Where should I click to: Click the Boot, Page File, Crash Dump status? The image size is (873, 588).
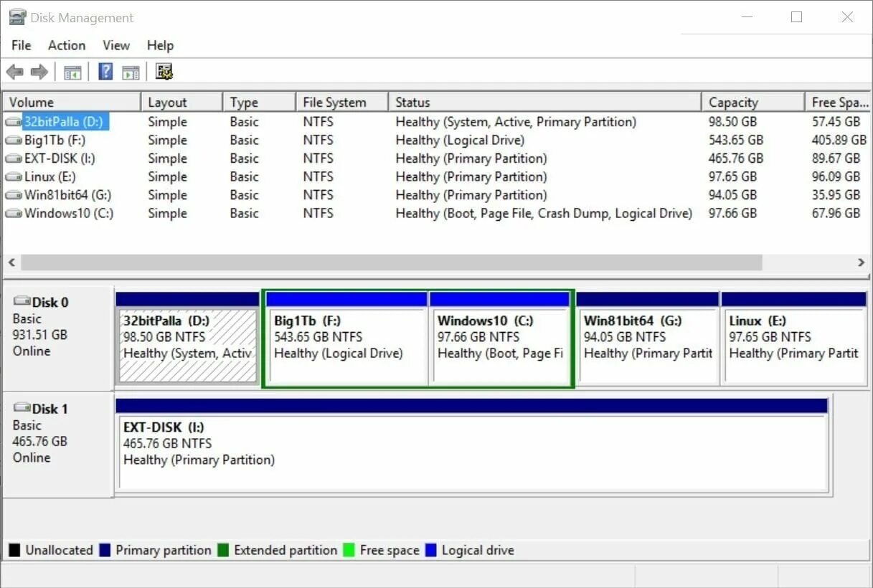click(x=544, y=213)
